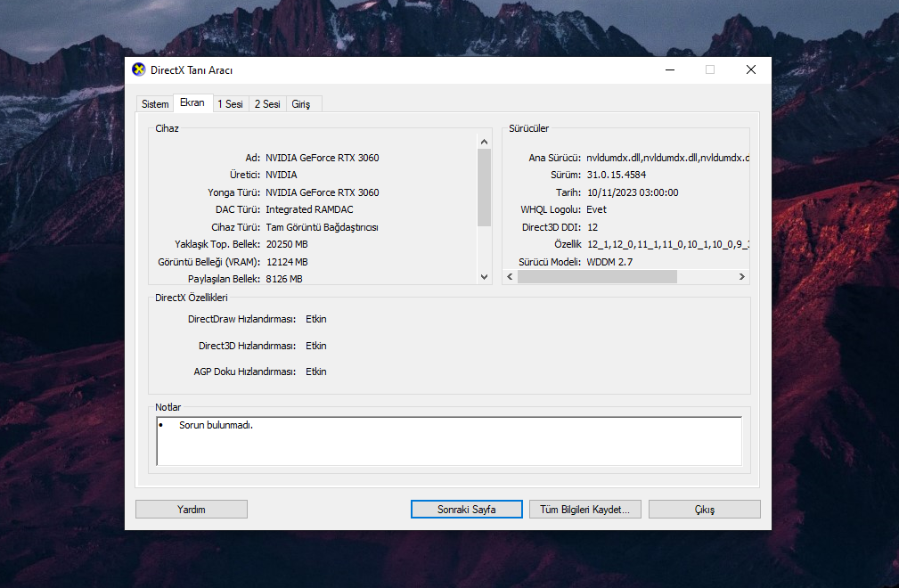Click the 'Sorun bulunmadı.' note text

coord(216,425)
